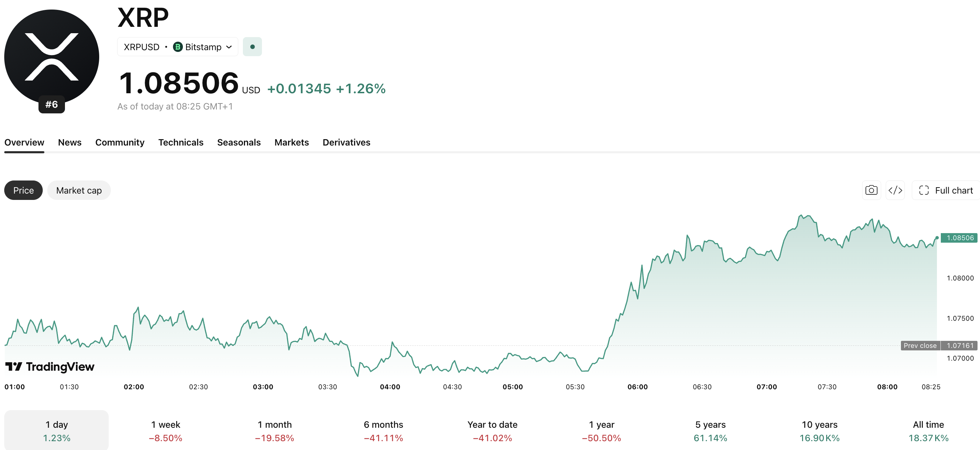Pick the 6 months range
Image resolution: width=980 pixels, height=450 pixels.
point(383,431)
